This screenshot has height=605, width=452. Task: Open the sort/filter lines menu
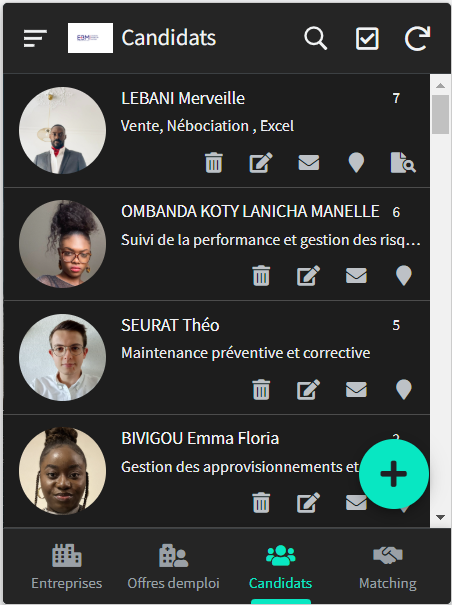[35, 39]
